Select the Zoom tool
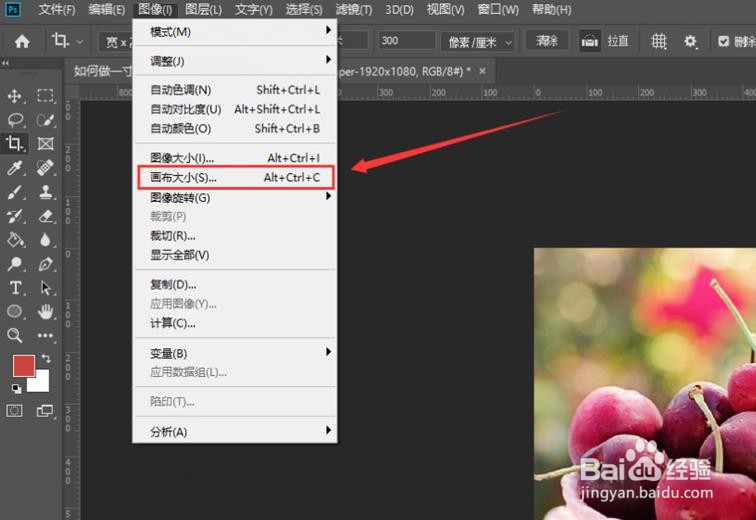Viewport: 756px width, 520px height. pos(14,335)
